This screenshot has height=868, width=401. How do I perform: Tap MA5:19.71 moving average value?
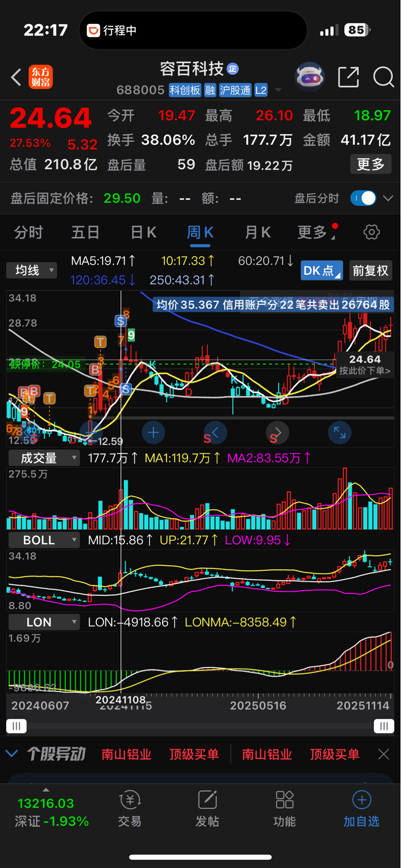pos(103,261)
